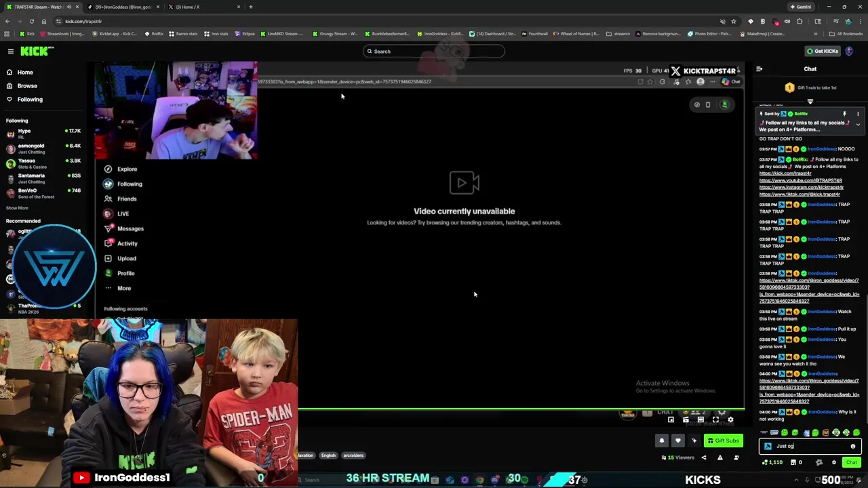Open the streamin bookmarks folder
This screenshot has height=488, width=868.
(x=618, y=33)
